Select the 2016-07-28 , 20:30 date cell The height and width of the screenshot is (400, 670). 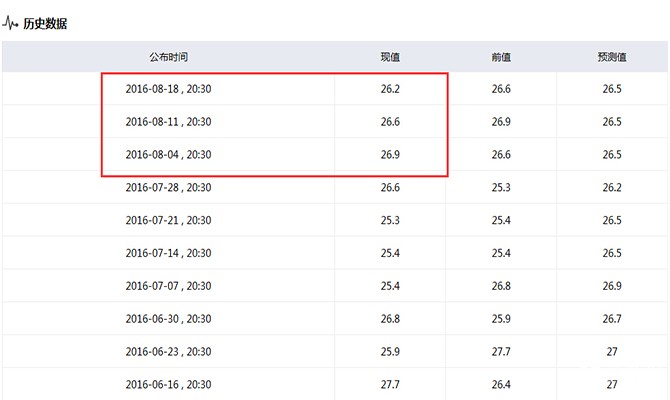[168, 187]
